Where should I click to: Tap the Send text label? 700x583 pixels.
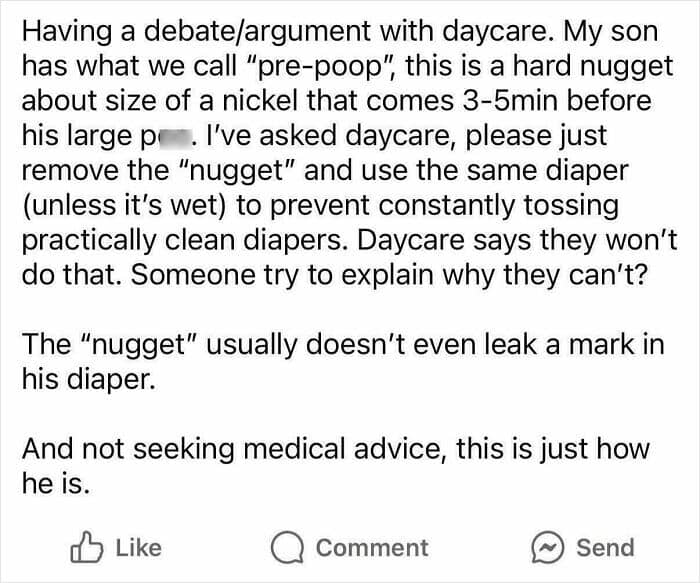606,548
